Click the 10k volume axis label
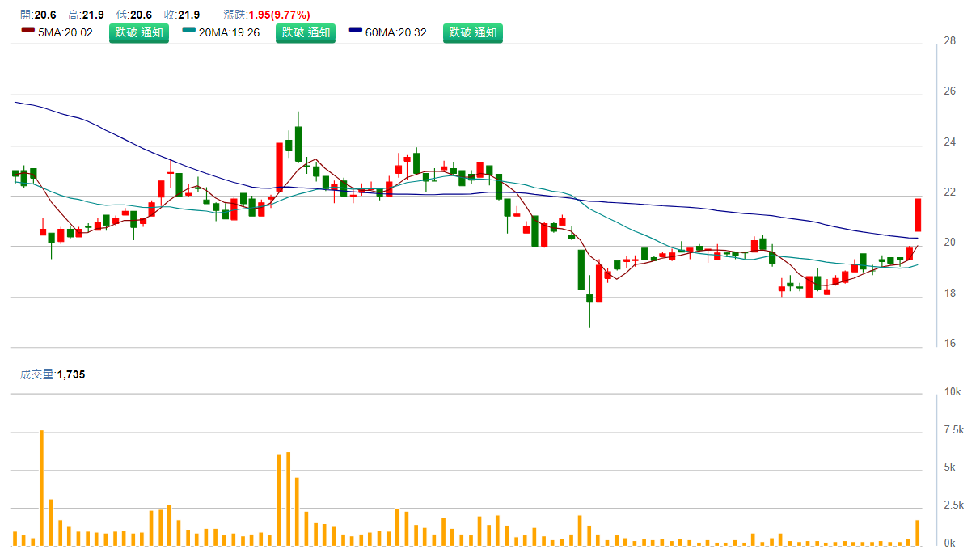 tap(953, 392)
